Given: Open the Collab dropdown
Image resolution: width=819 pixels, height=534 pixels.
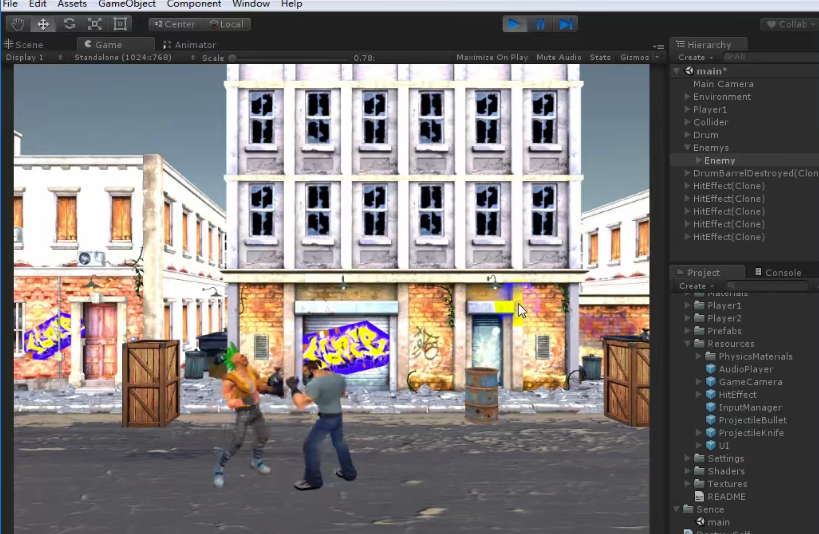Looking at the screenshot, I should click(790, 24).
